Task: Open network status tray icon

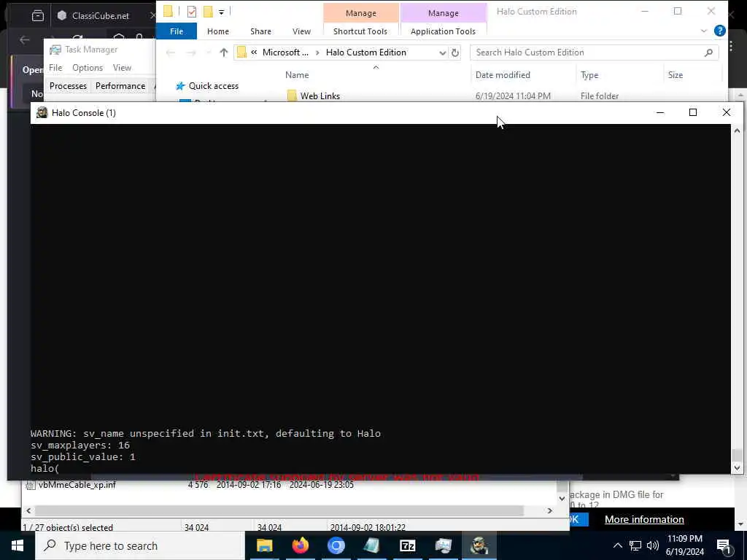Action: coord(635,545)
